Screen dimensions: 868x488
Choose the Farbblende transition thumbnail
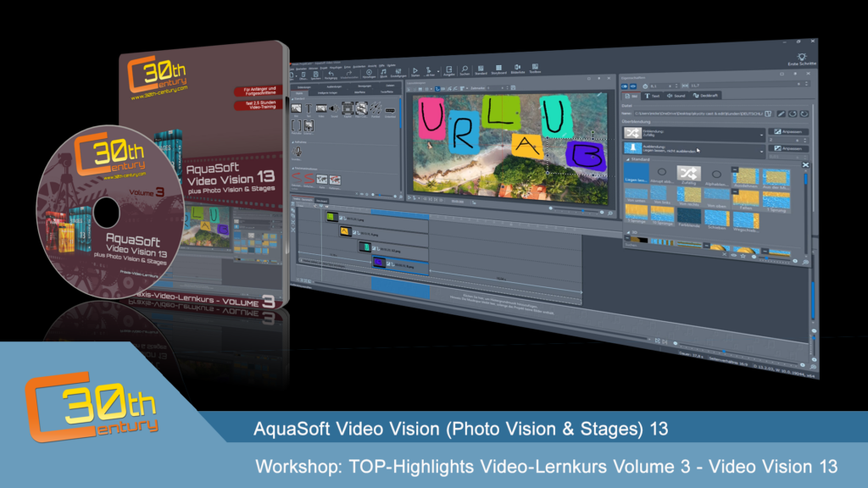pos(689,217)
